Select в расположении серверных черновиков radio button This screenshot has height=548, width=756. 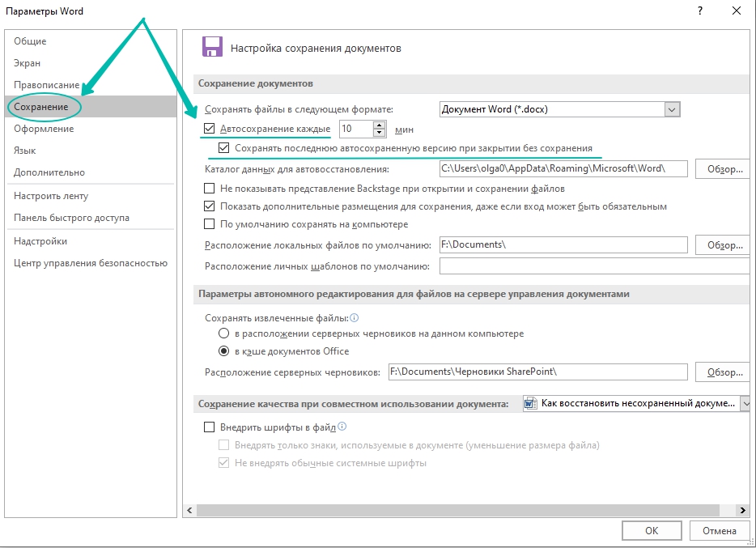223,333
